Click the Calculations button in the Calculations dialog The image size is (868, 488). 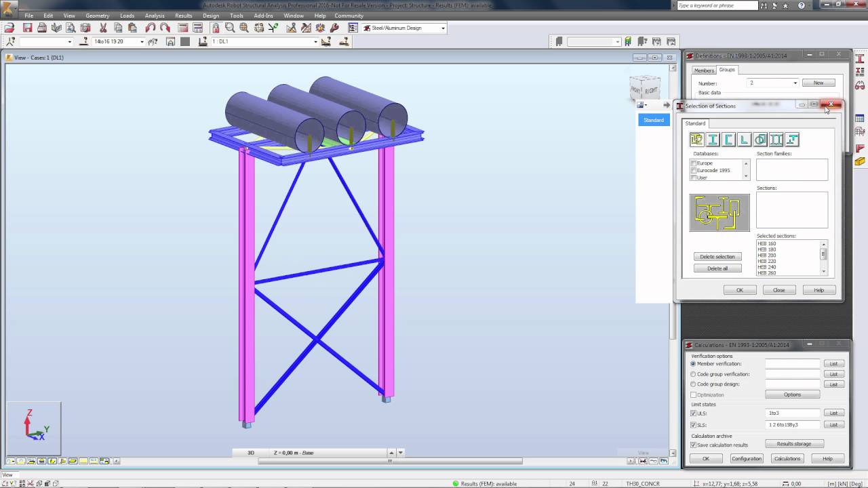pos(787,459)
